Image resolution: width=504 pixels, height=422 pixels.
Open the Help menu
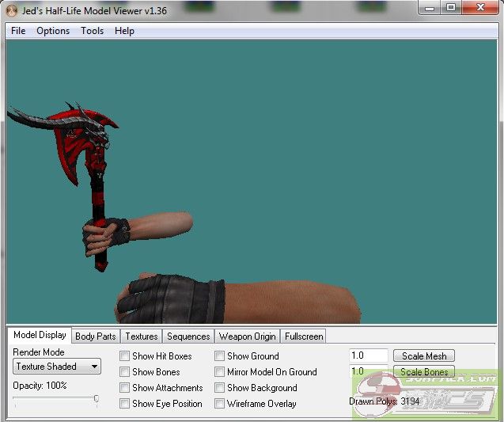[124, 31]
